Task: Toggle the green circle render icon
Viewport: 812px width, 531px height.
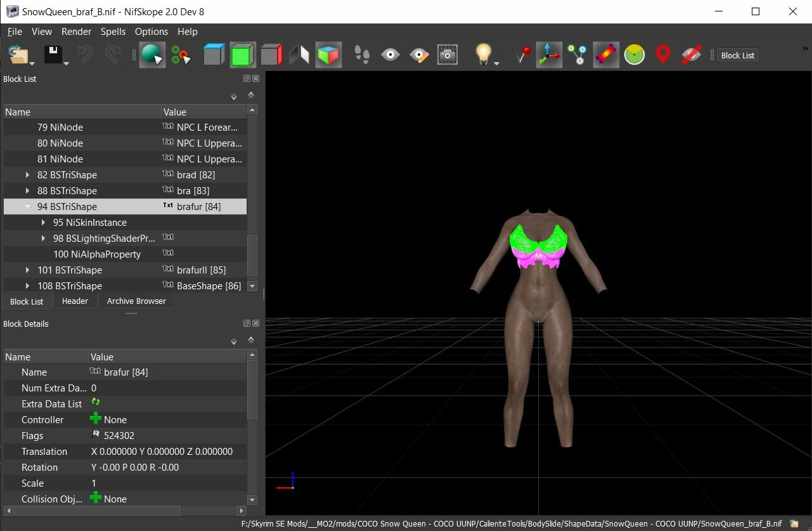Action: pos(634,55)
